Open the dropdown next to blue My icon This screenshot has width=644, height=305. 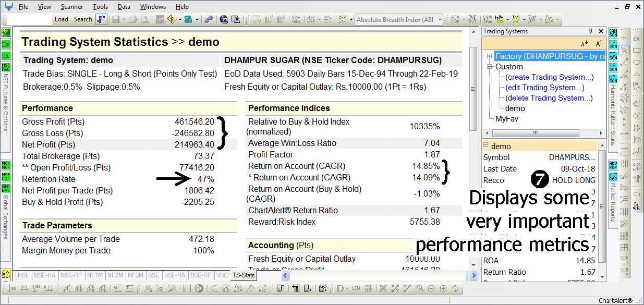click(x=197, y=19)
